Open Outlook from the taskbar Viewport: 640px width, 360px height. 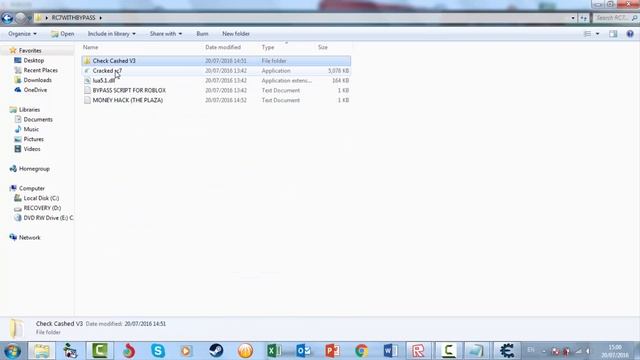[x=303, y=351]
